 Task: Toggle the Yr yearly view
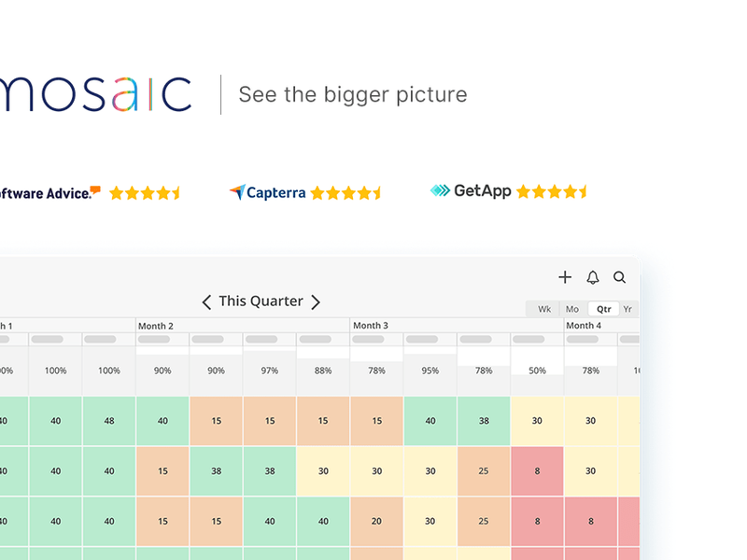click(x=627, y=309)
